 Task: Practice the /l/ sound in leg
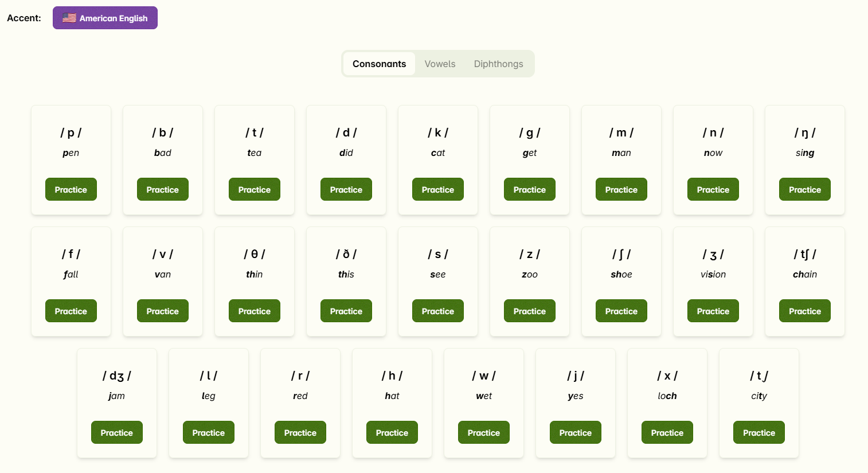pos(209,432)
